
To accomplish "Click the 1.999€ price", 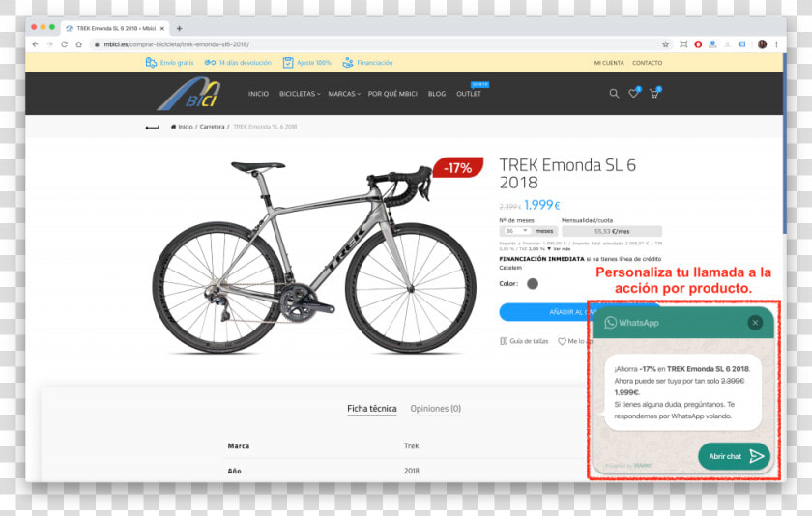I will click(x=542, y=205).
